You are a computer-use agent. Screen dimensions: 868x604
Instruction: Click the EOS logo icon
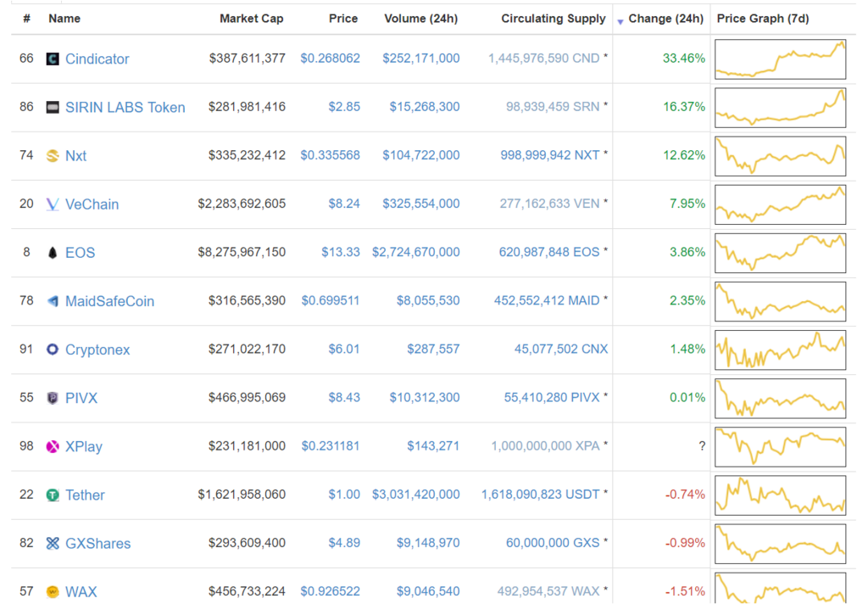(x=53, y=253)
